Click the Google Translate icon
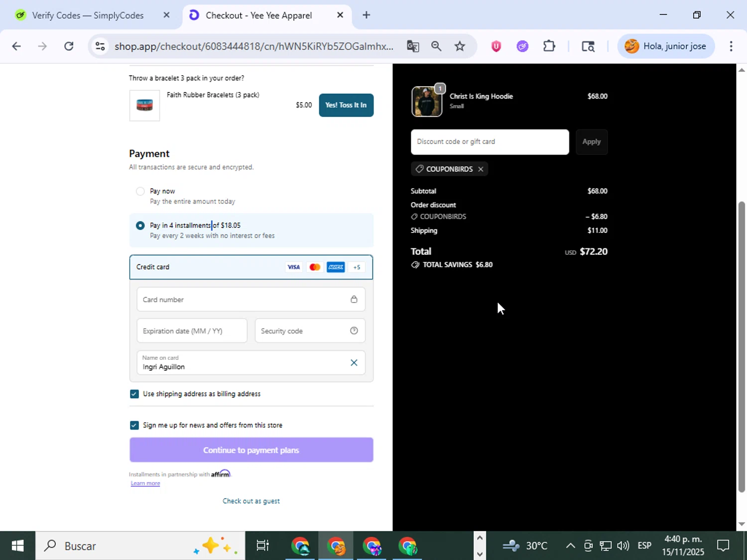Screen dimensions: 747x560 tap(413, 46)
